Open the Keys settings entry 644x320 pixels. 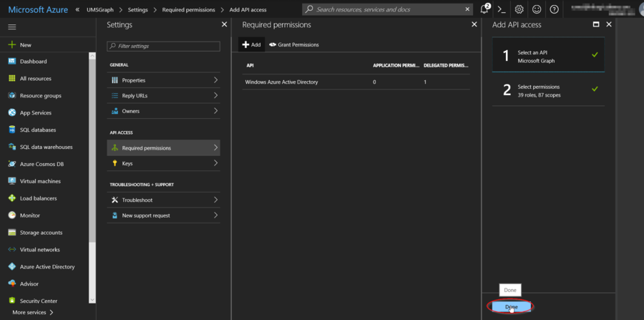pyautogui.click(x=163, y=163)
